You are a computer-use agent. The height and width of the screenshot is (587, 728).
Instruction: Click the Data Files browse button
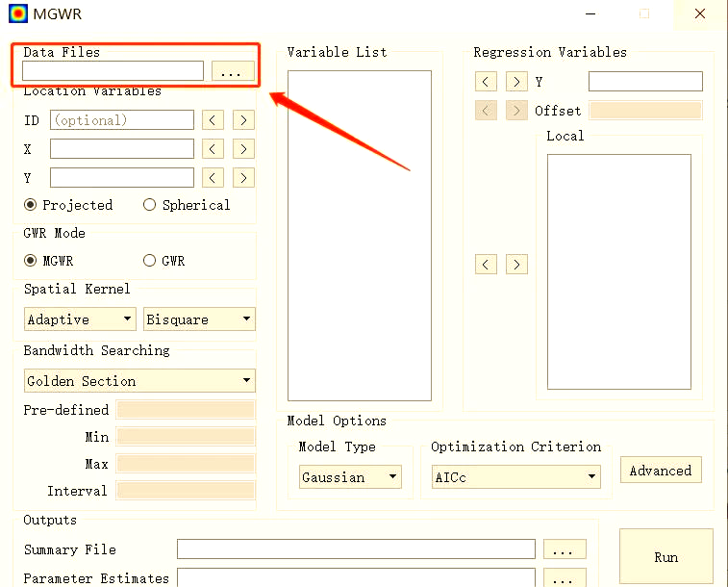pos(233,71)
